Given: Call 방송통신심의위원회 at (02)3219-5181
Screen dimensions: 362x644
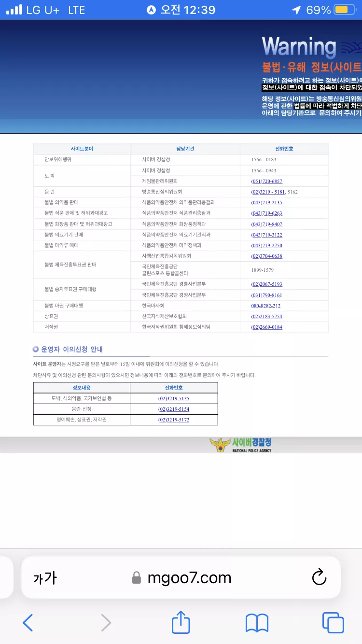Looking at the screenshot, I should pos(268,192).
